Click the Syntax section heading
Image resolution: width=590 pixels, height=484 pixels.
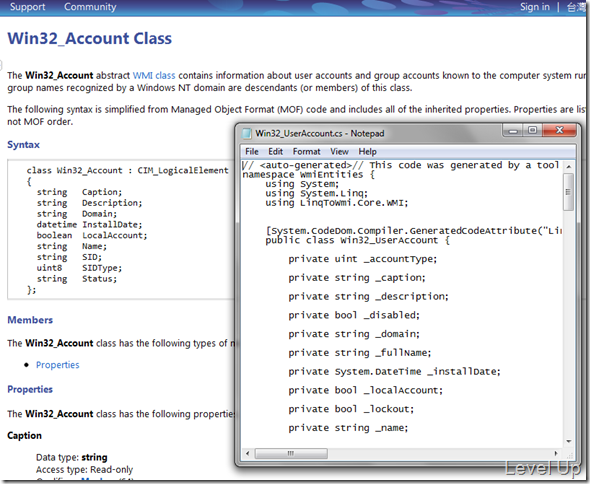point(23,145)
